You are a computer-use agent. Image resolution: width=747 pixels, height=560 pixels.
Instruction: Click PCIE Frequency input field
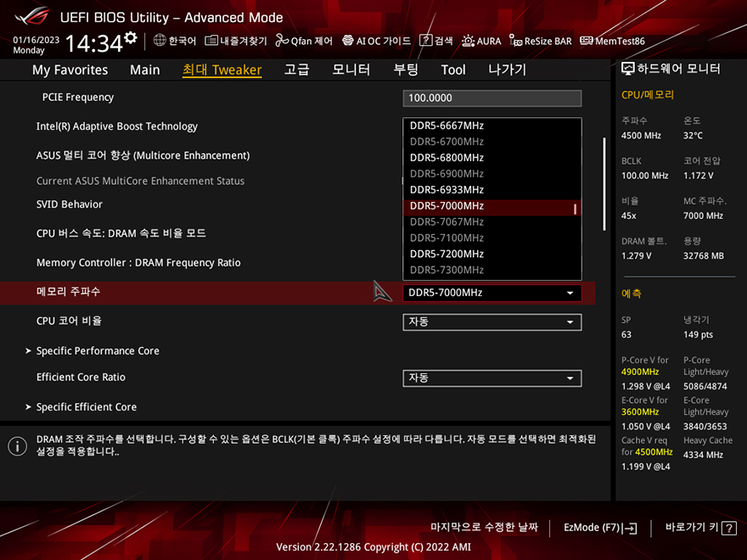pyautogui.click(x=492, y=98)
